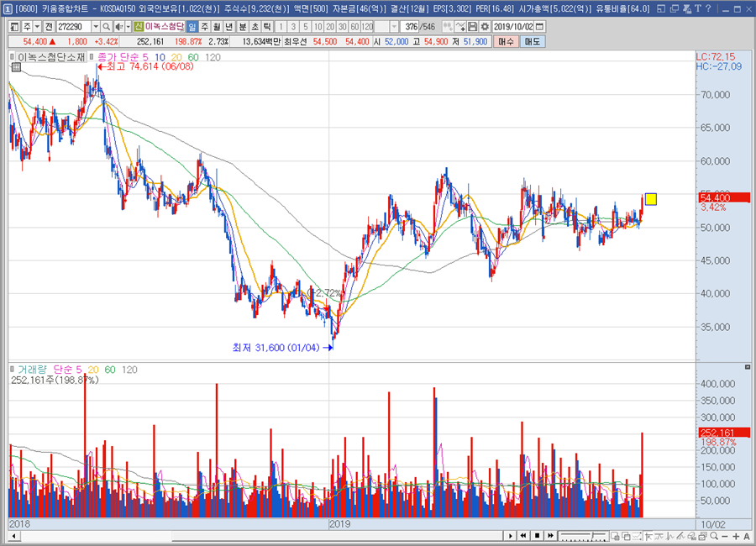Click the magnifier stock search icon
Image resolution: width=756 pixels, height=546 pixels.
point(107,27)
